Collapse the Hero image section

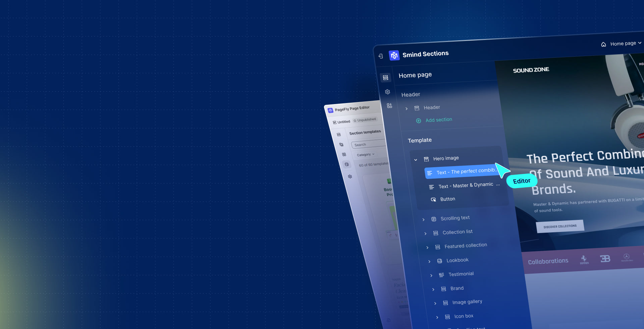[416, 160]
